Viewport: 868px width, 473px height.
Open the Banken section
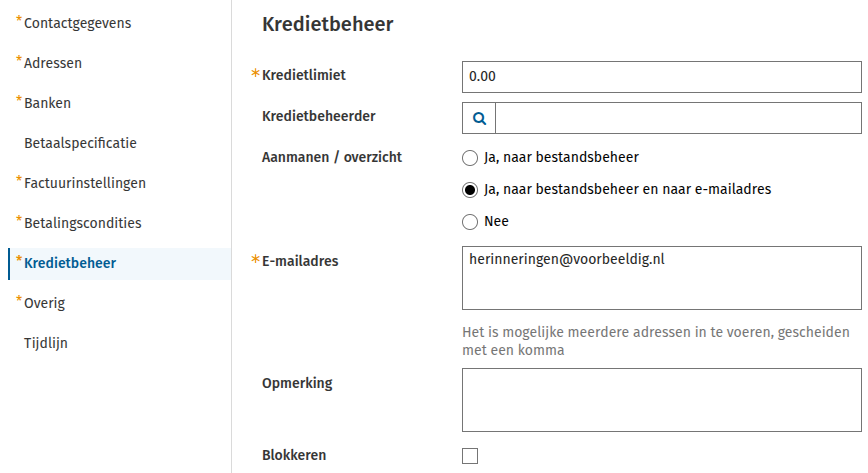[47, 103]
